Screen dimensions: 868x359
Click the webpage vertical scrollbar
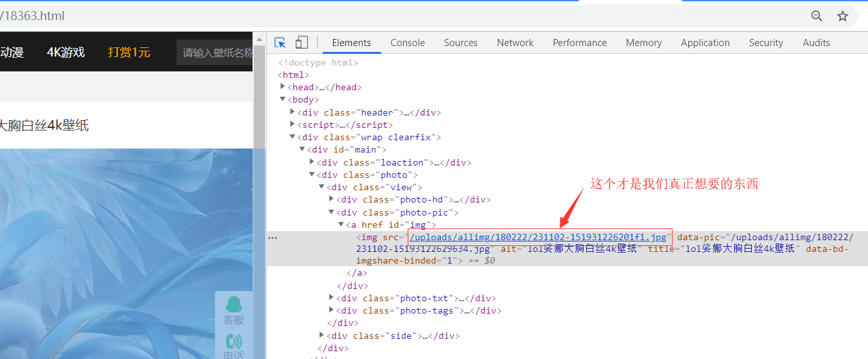coord(259,195)
